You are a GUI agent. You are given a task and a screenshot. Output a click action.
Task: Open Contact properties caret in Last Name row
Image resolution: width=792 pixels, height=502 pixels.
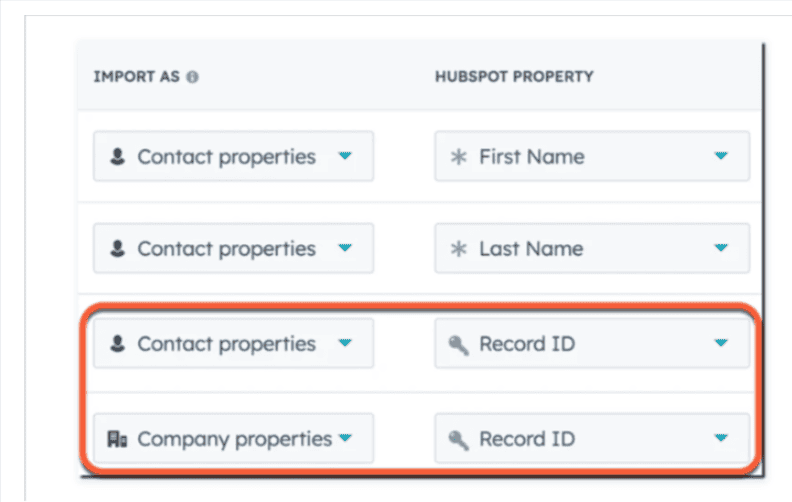click(x=345, y=248)
